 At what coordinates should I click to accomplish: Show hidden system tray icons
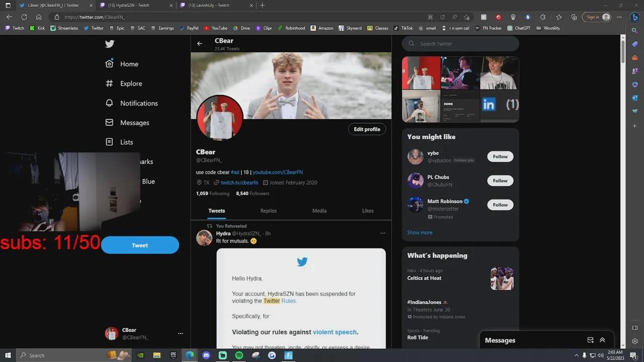(577, 355)
